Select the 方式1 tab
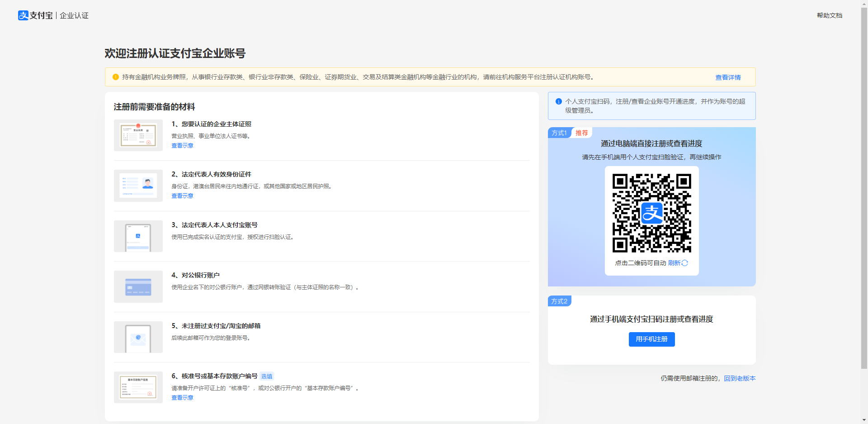 [x=559, y=133]
